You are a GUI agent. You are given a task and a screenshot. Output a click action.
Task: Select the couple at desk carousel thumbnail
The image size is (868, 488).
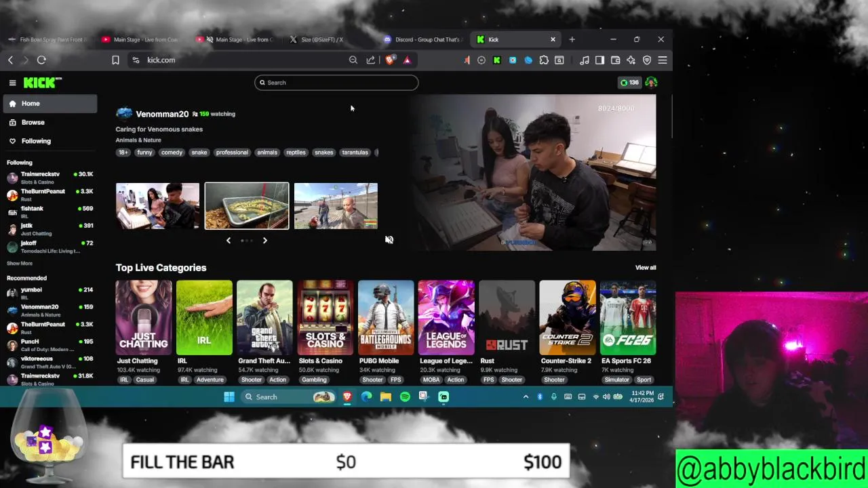tap(157, 206)
